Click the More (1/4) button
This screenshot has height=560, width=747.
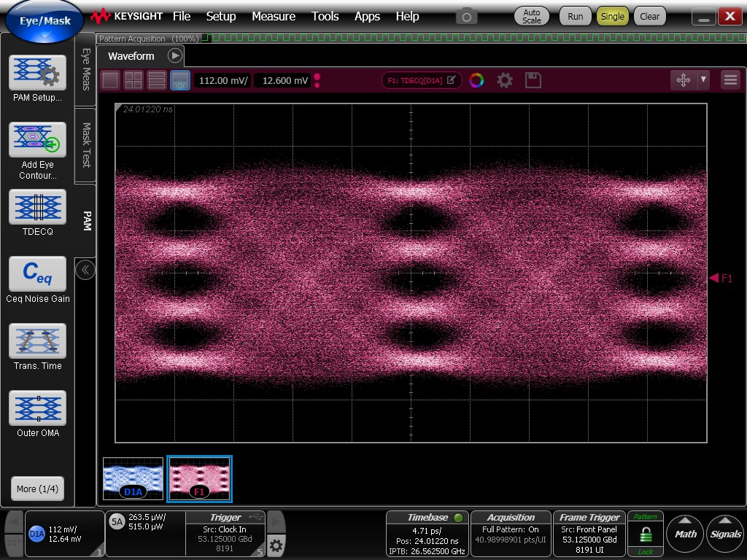[x=37, y=489]
